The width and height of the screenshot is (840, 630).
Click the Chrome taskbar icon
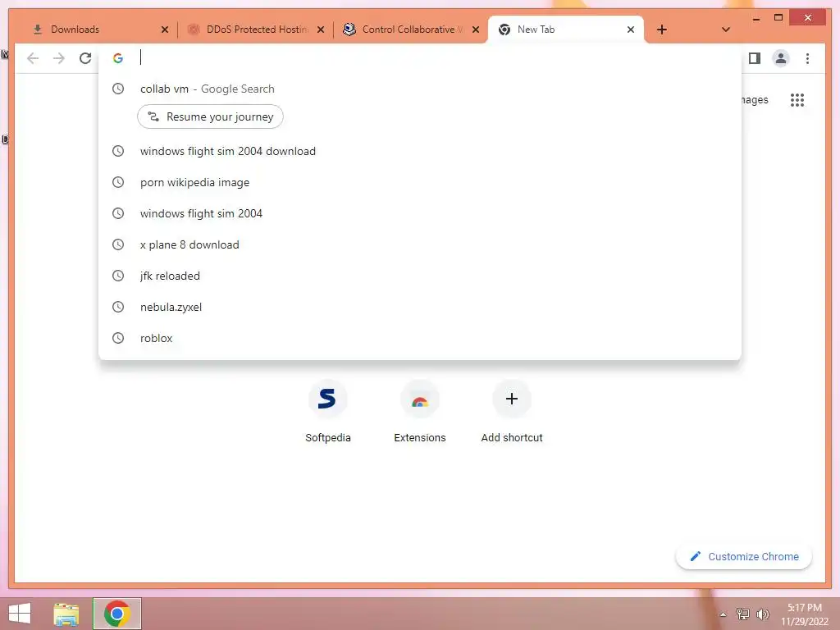[x=117, y=614]
